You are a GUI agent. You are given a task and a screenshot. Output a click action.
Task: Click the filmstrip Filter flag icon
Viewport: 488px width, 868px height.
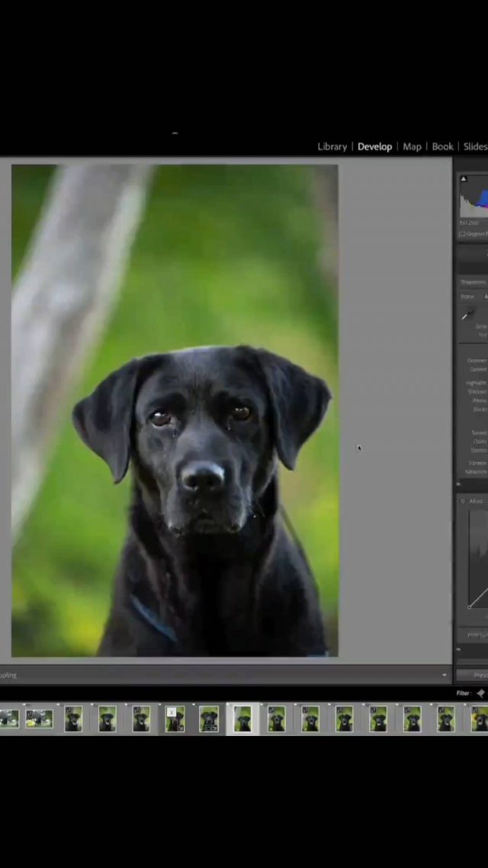[480, 693]
